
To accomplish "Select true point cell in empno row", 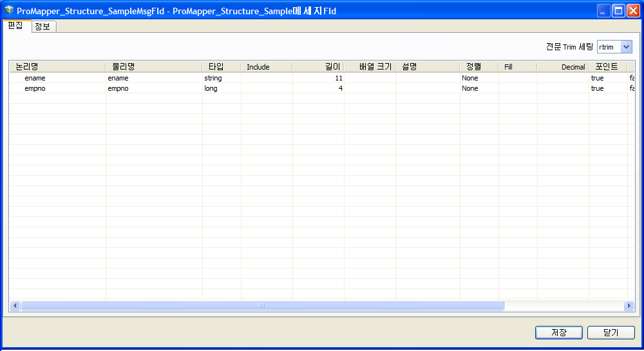I will click(609, 88).
